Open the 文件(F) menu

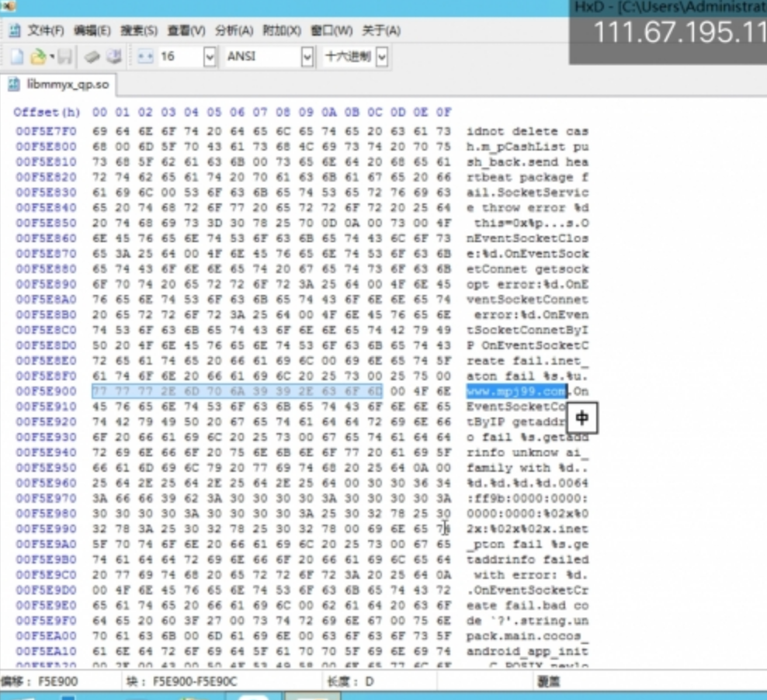pyautogui.click(x=47, y=30)
